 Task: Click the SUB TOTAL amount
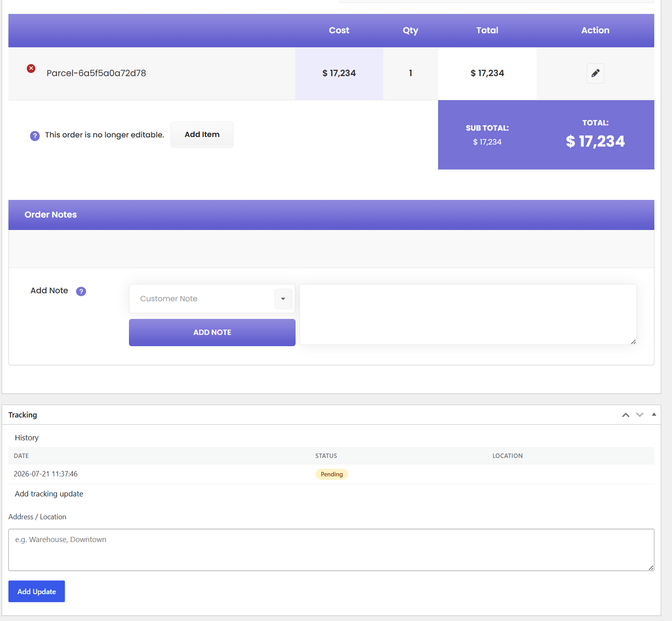click(487, 142)
